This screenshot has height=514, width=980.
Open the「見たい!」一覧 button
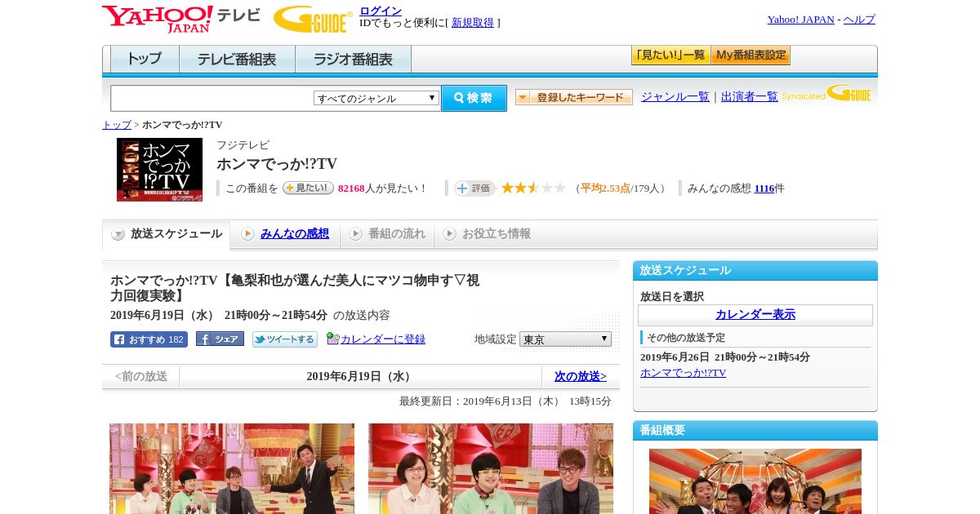(x=670, y=55)
